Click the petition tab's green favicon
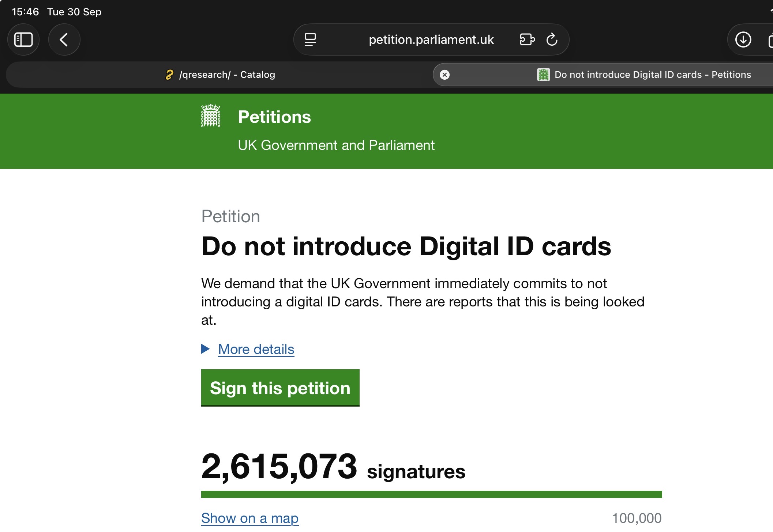Image resolution: width=773 pixels, height=532 pixels. click(543, 75)
